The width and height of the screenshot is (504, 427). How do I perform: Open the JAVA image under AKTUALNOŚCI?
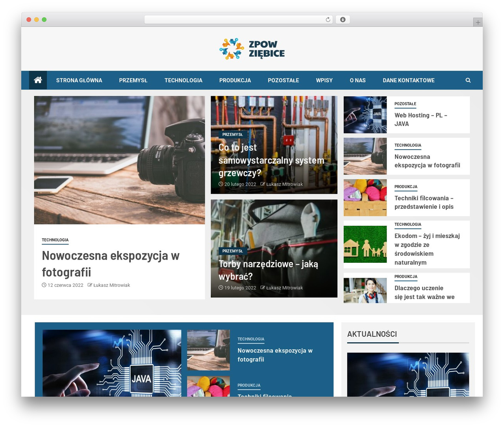pos(408,375)
